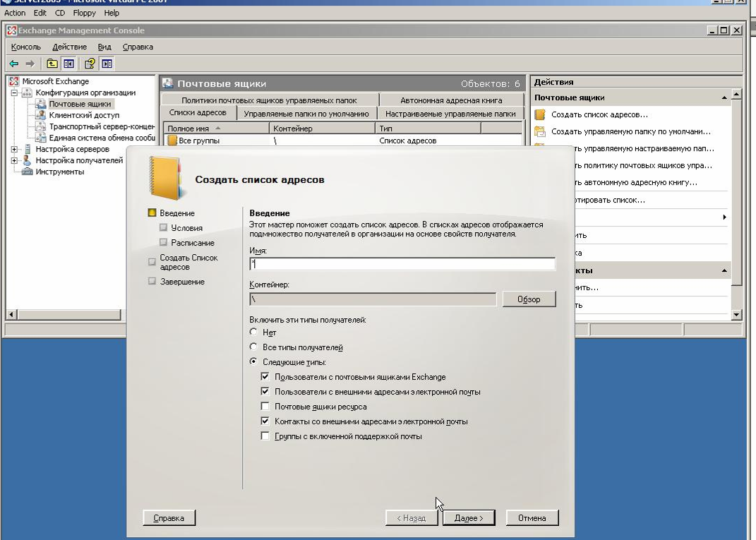
Task: Open the Консоль menu
Action: click(x=26, y=47)
